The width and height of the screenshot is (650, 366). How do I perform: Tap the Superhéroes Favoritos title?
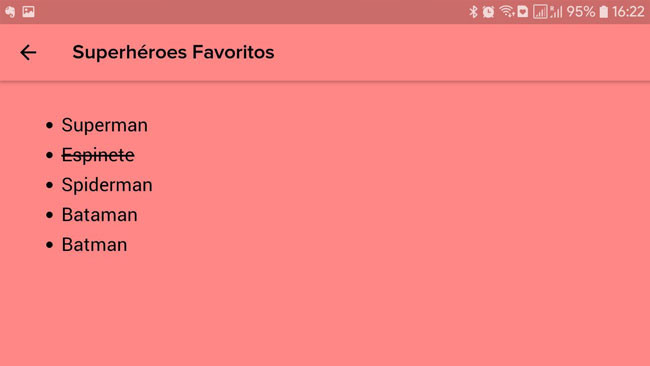pyautogui.click(x=173, y=52)
